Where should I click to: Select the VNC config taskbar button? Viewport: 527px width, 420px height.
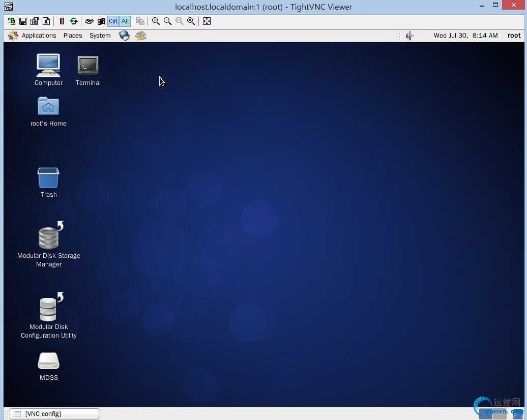coord(54,413)
